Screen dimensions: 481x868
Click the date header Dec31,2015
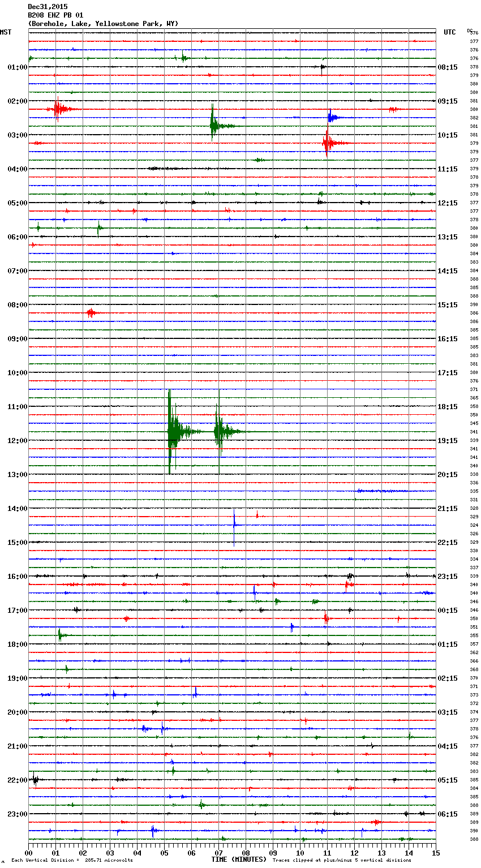coord(48,7)
